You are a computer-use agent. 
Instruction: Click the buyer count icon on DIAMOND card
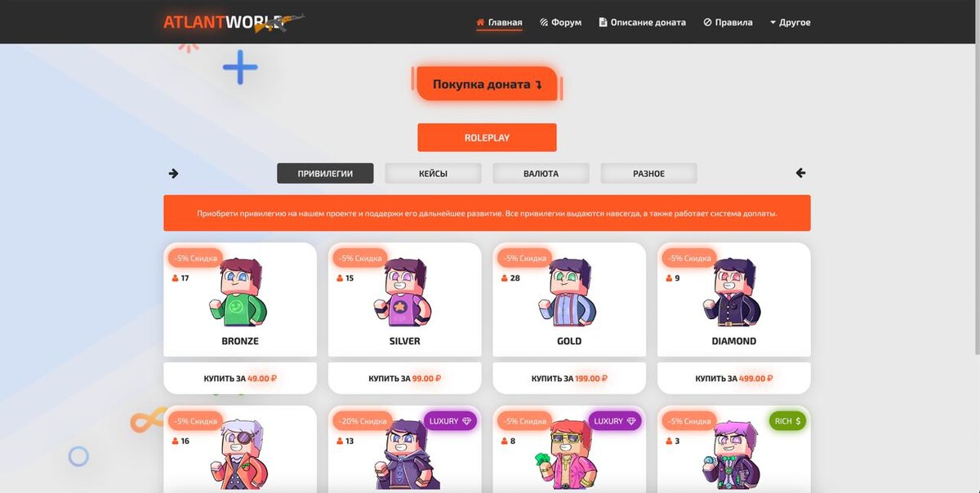(669, 278)
